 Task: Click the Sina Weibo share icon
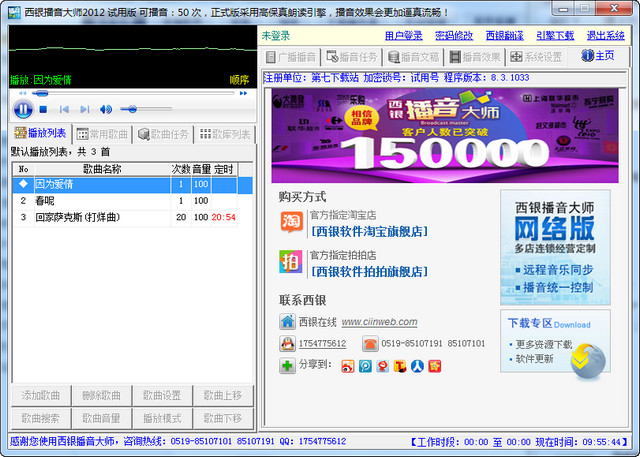[347, 366]
